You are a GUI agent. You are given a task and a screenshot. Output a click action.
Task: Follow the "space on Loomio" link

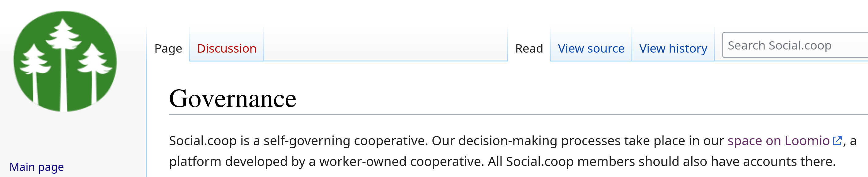778,141
